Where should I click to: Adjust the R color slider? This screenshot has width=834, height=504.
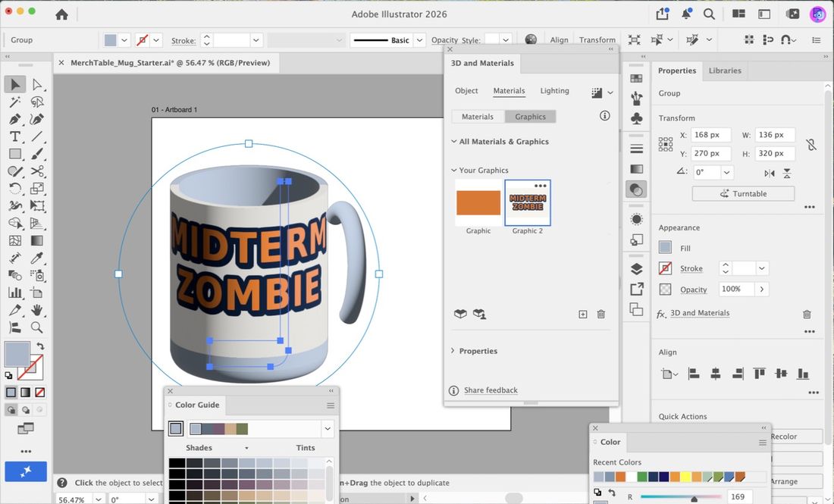(x=694, y=498)
